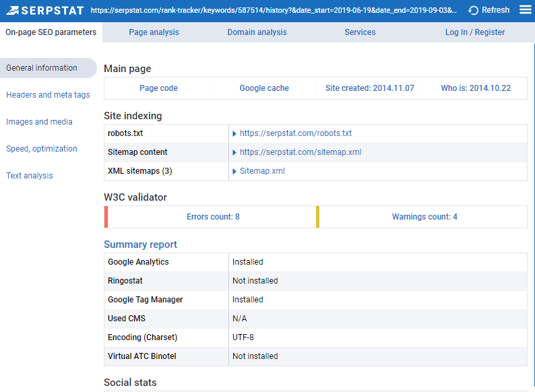
Task: Click Site created: 2014.11.07
Action: pyautogui.click(x=370, y=88)
